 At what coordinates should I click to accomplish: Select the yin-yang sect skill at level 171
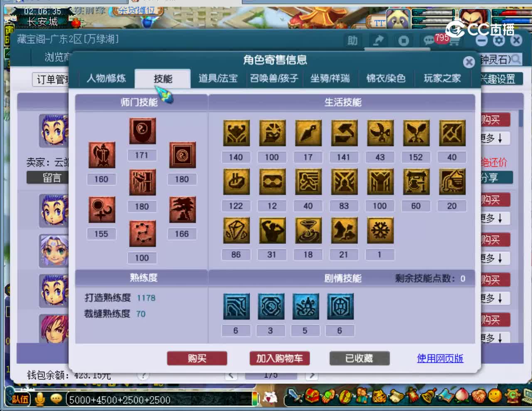pyautogui.click(x=142, y=131)
